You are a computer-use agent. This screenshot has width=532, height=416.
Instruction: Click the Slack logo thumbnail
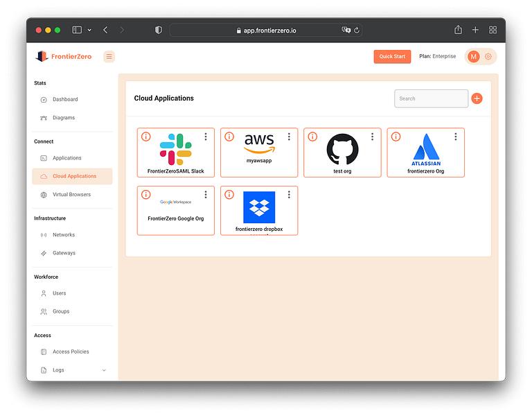pyautogui.click(x=176, y=150)
